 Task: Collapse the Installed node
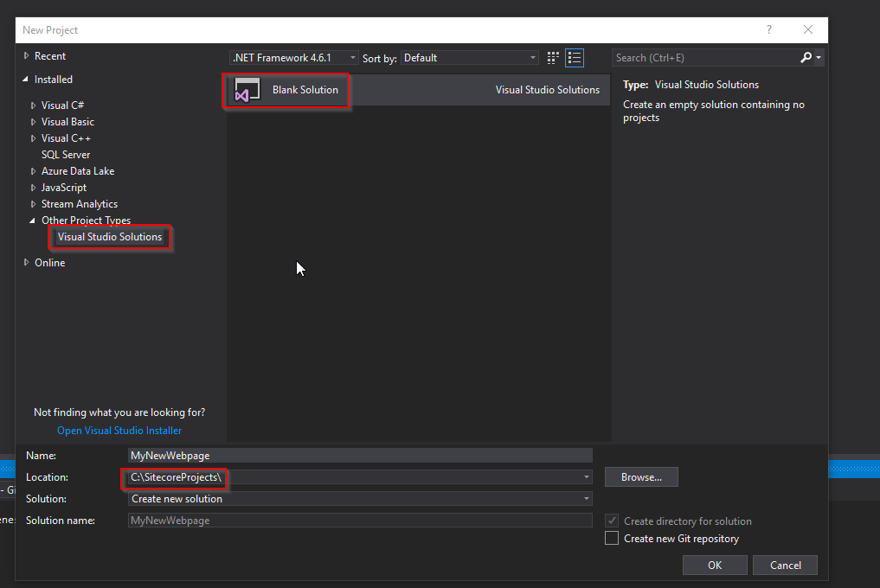[x=26, y=80]
